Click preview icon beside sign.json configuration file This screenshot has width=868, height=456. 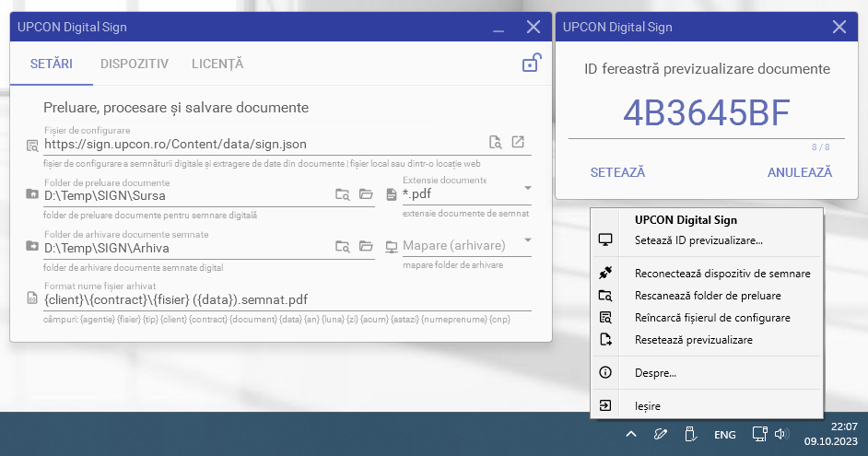click(496, 142)
